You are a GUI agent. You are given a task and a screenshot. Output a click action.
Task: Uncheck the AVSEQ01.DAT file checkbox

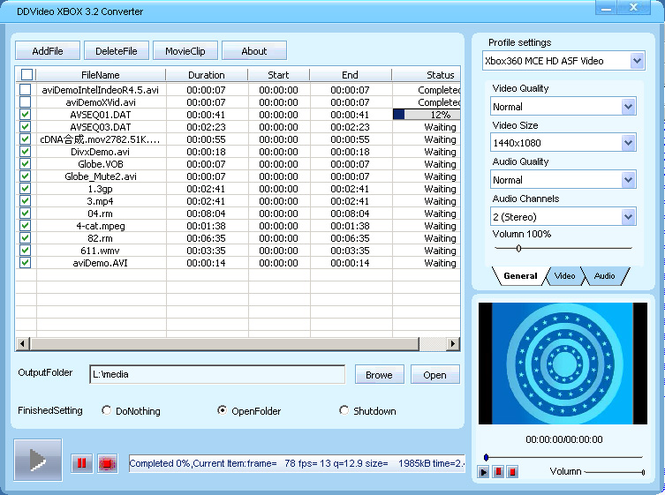coord(25,114)
